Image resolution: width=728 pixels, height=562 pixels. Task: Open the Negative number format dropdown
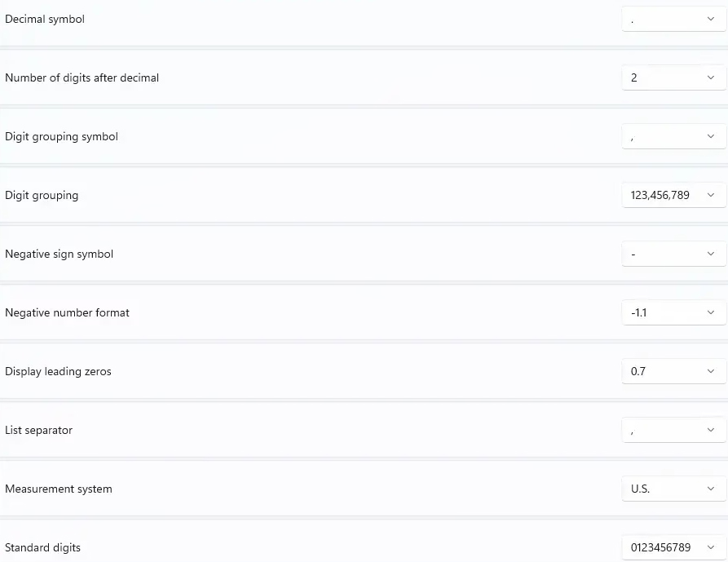pos(673,313)
